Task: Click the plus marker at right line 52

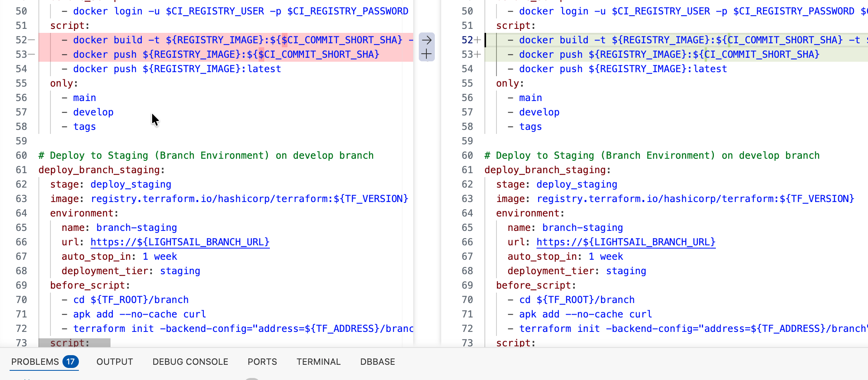Action: [x=477, y=40]
